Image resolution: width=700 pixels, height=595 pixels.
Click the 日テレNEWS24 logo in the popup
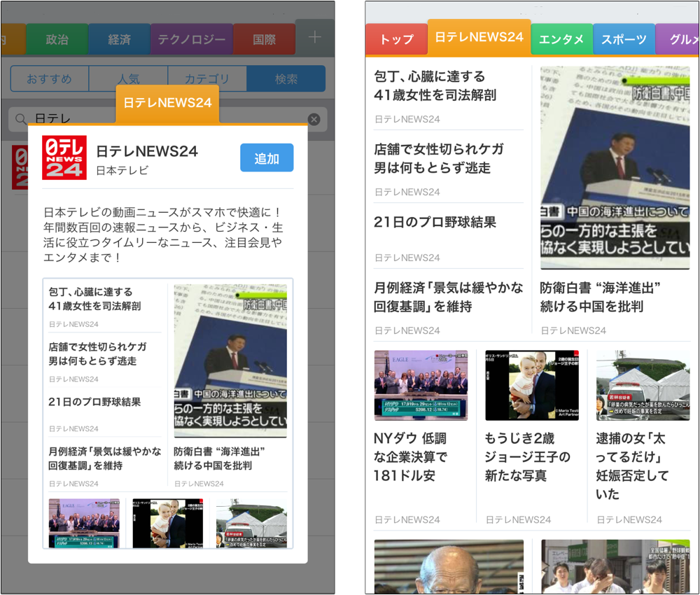(64, 157)
